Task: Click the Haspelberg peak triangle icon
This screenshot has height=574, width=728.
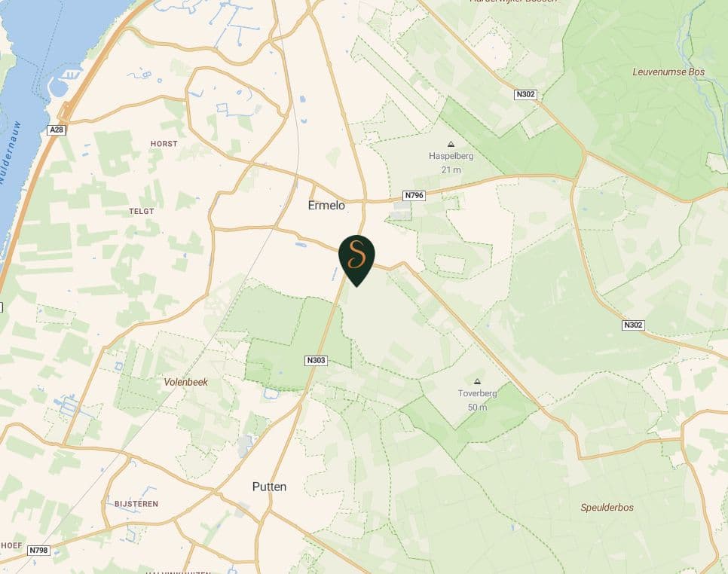Action: click(x=451, y=145)
